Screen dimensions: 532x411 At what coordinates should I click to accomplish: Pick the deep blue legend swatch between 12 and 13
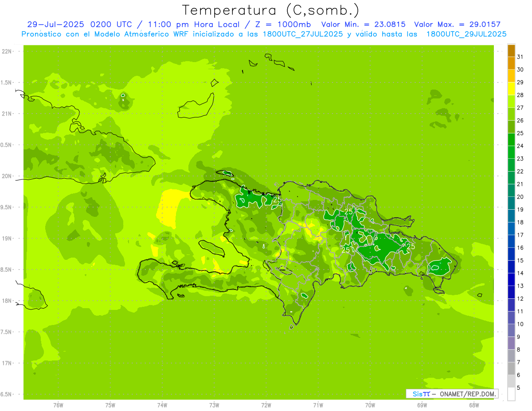[511, 292]
